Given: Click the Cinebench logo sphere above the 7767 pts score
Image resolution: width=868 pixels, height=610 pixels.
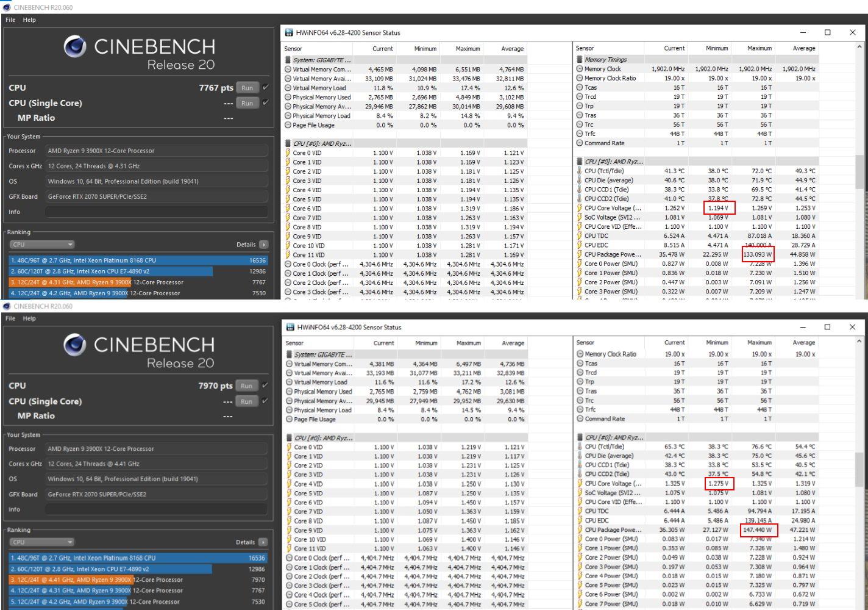Looking at the screenshot, I should pyautogui.click(x=75, y=47).
